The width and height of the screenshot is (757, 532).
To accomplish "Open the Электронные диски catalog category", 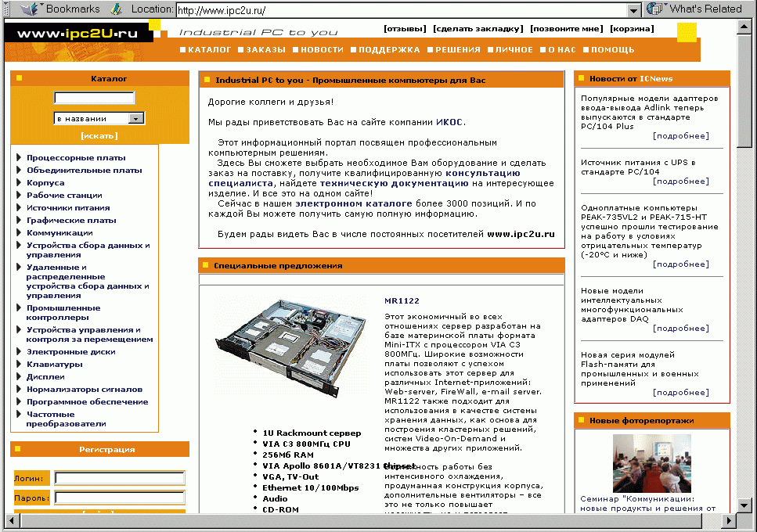I will pos(71,351).
